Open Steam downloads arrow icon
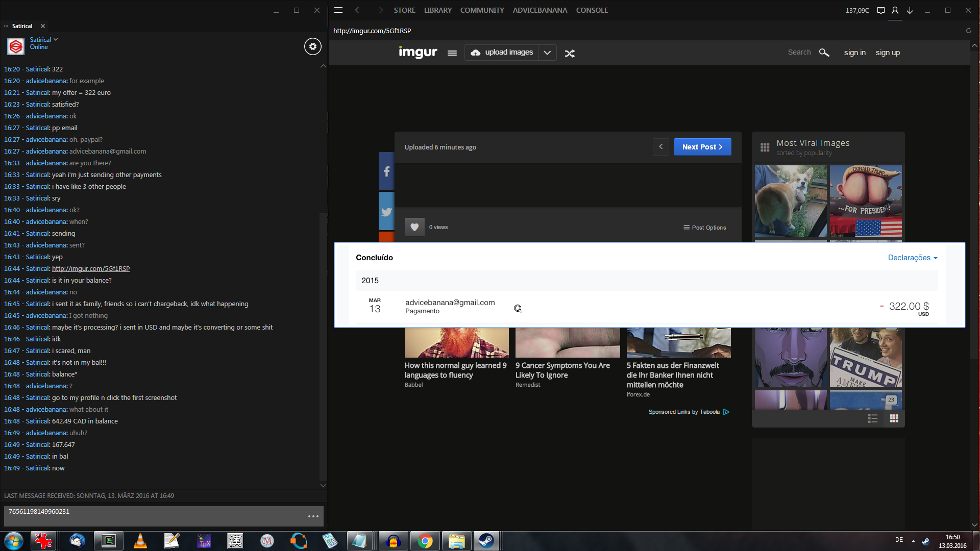 pos(910,10)
